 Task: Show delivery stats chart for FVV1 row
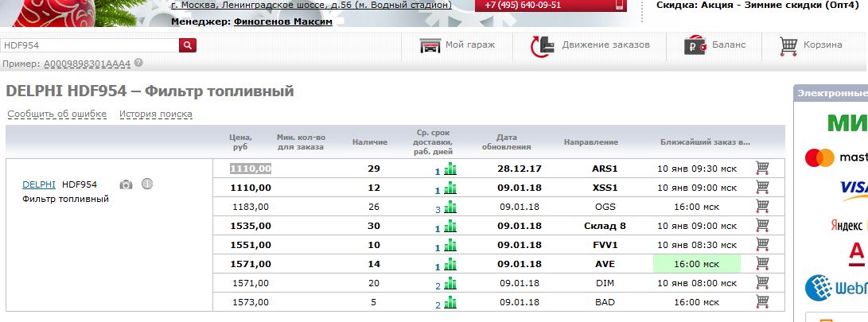[x=450, y=245]
